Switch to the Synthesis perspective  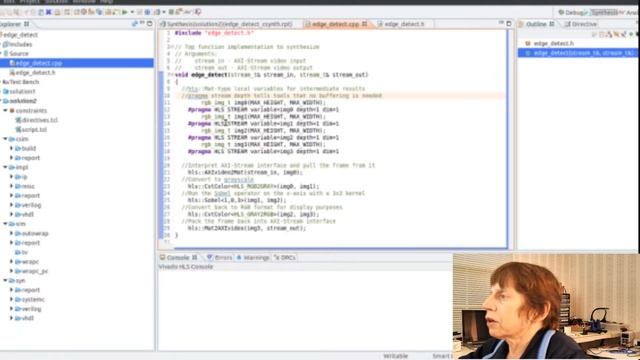tap(604, 13)
